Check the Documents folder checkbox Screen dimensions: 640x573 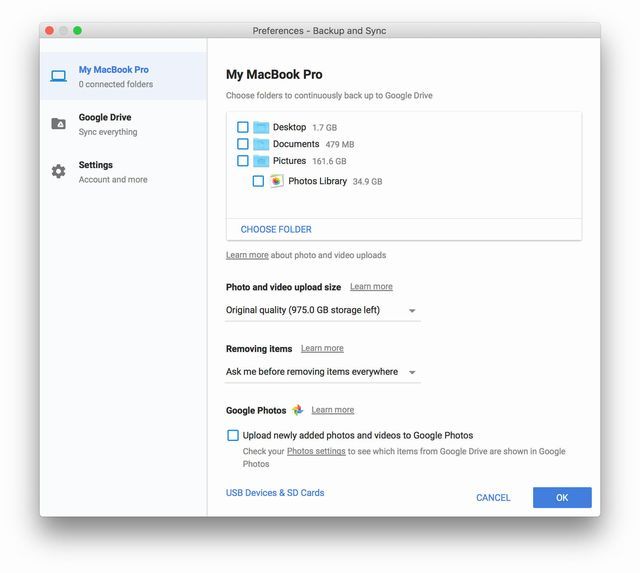[x=243, y=144]
